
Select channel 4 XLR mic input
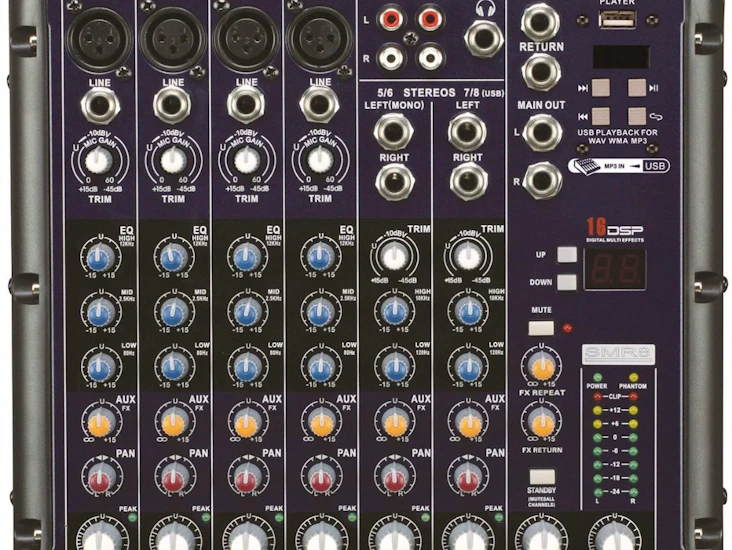(x=319, y=39)
